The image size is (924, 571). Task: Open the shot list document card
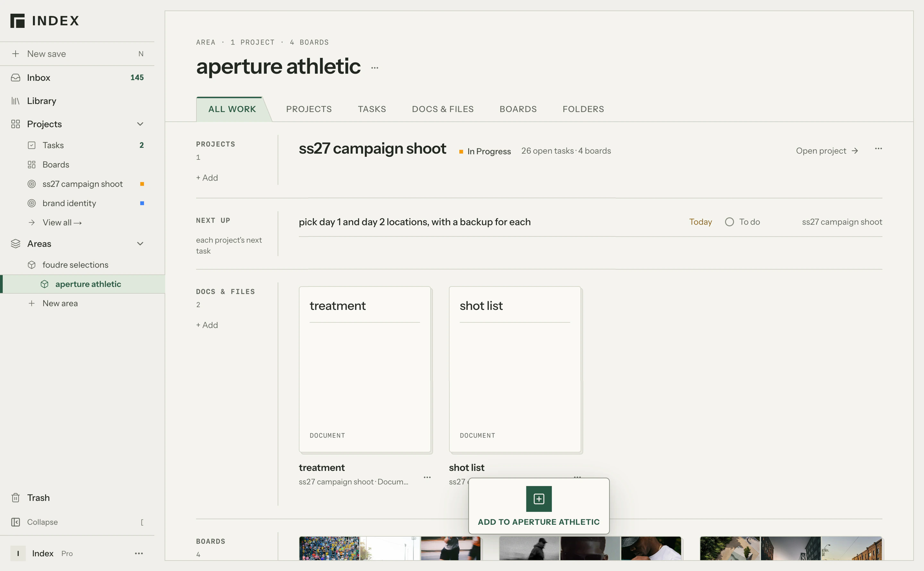515,369
